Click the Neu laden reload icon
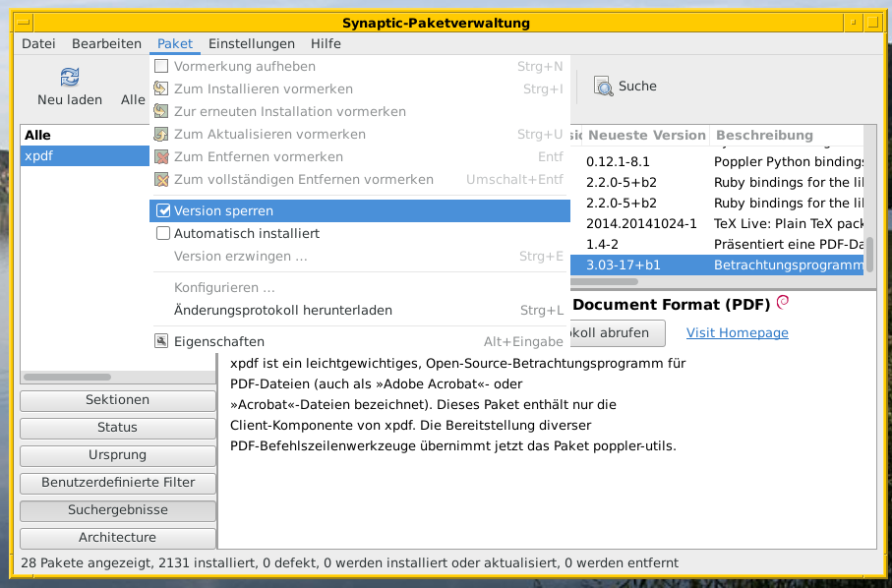 click(x=68, y=77)
